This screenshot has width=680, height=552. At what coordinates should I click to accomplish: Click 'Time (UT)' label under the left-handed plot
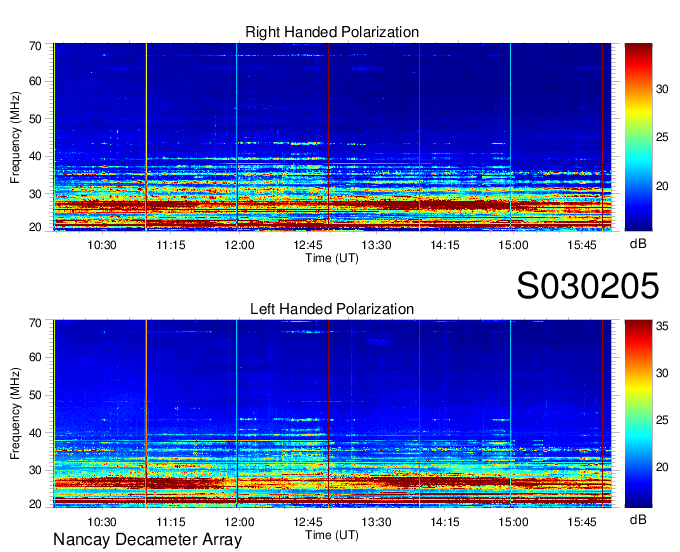click(x=332, y=535)
